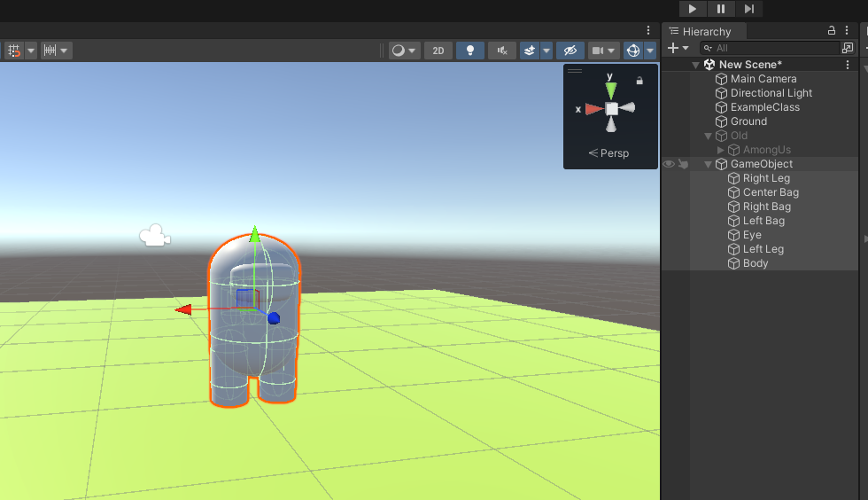Select Center Bag child object
This screenshot has height=500, width=868.
(771, 192)
